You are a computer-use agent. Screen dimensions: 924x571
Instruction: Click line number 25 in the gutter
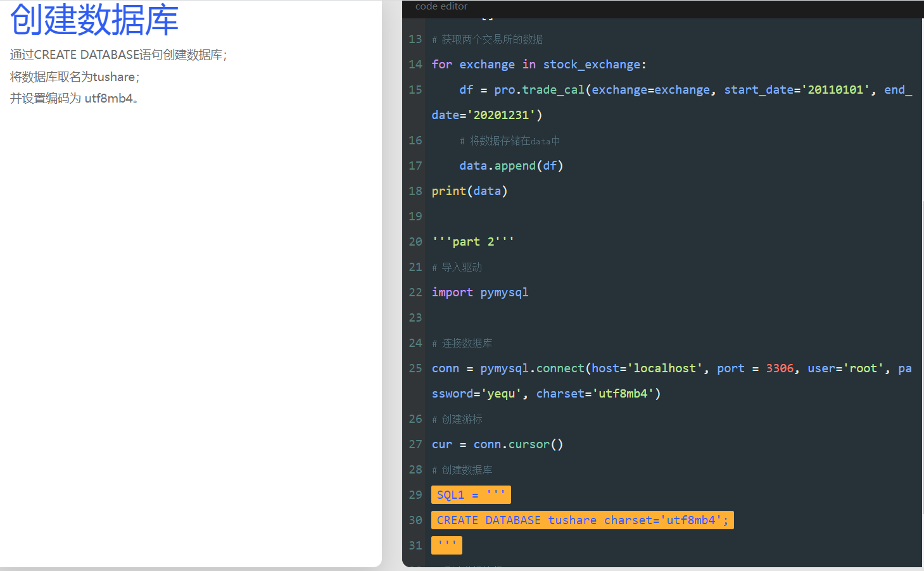pyautogui.click(x=415, y=368)
